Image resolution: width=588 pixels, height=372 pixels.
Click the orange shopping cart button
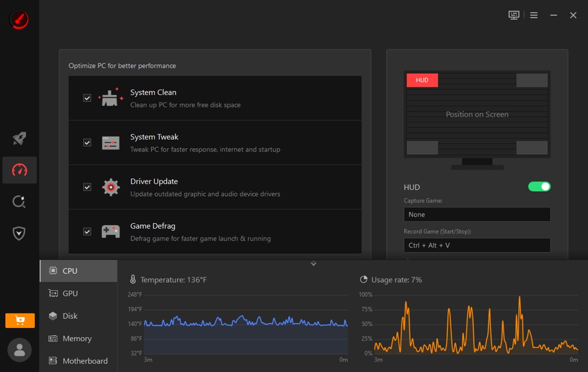pyautogui.click(x=20, y=321)
